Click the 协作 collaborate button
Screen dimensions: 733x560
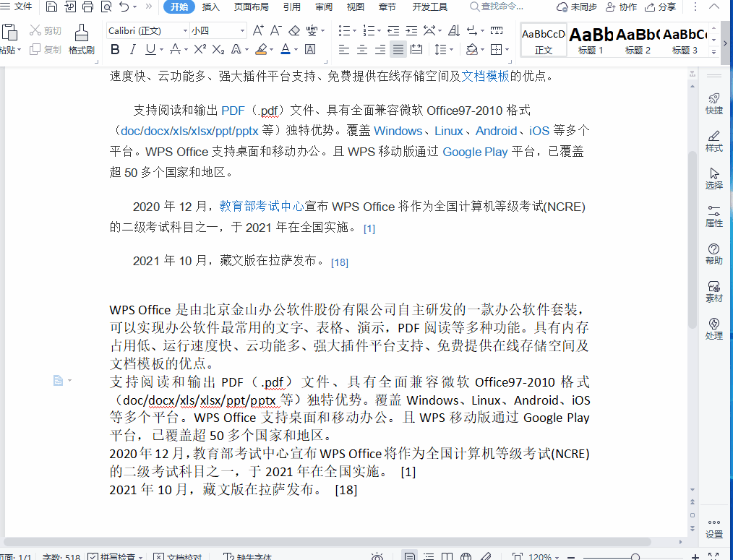[x=621, y=7]
